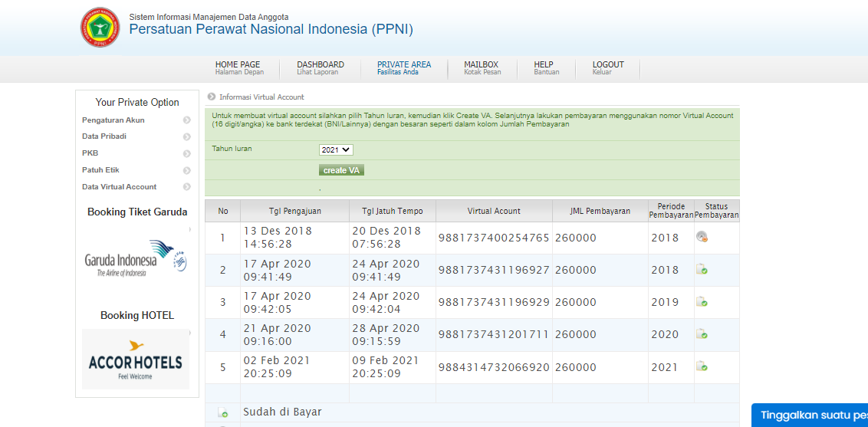The height and width of the screenshot is (427, 868).
Task: Click the paid status icon for VA 9881737431196929
Action: point(702,301)
